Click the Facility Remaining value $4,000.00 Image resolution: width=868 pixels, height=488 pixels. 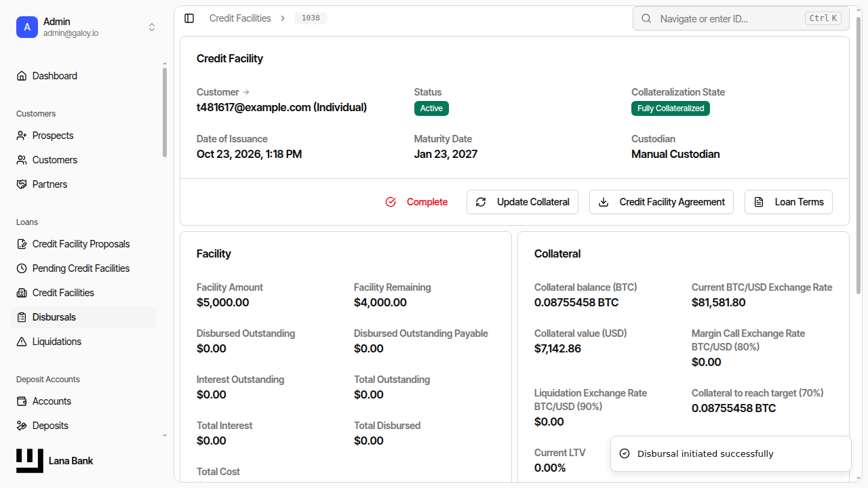(380, 302)
